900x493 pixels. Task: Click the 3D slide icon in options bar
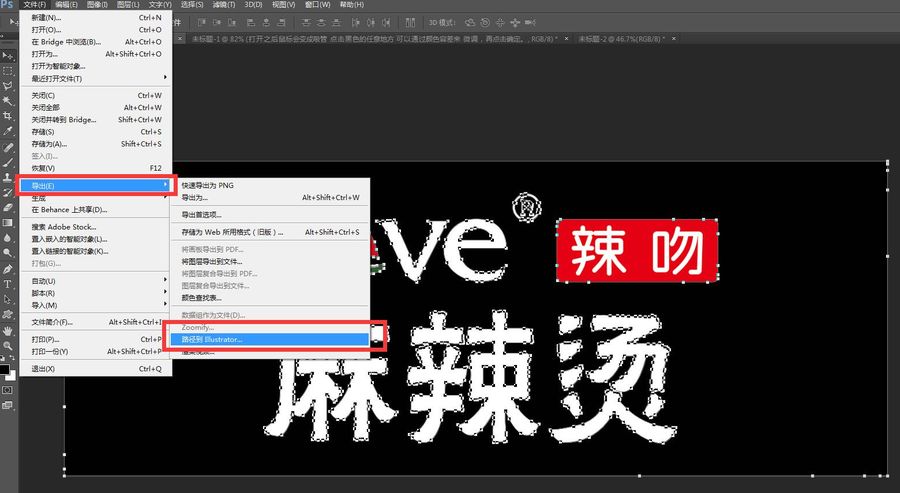[515, 22]
